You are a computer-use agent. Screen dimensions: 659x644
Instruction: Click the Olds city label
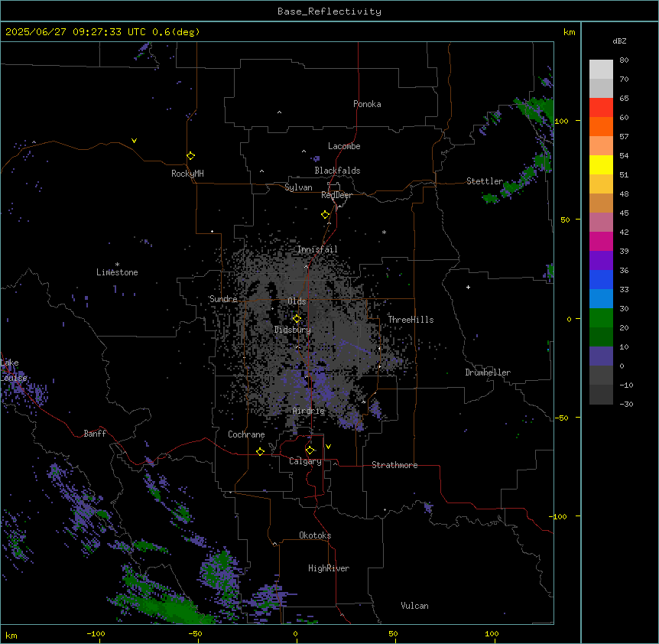(297, 301)
